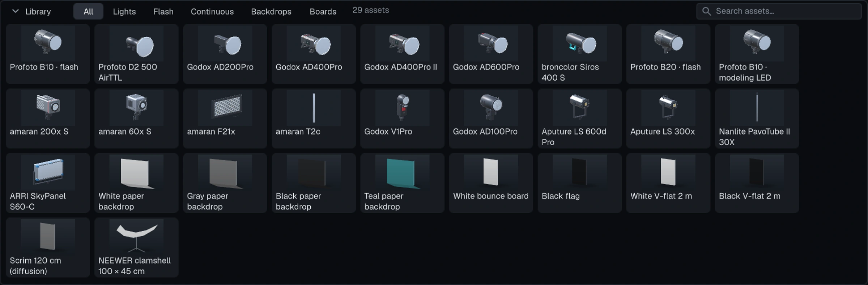Pick the Black flag asset
The image size is (868, 285).
(579, 183)
